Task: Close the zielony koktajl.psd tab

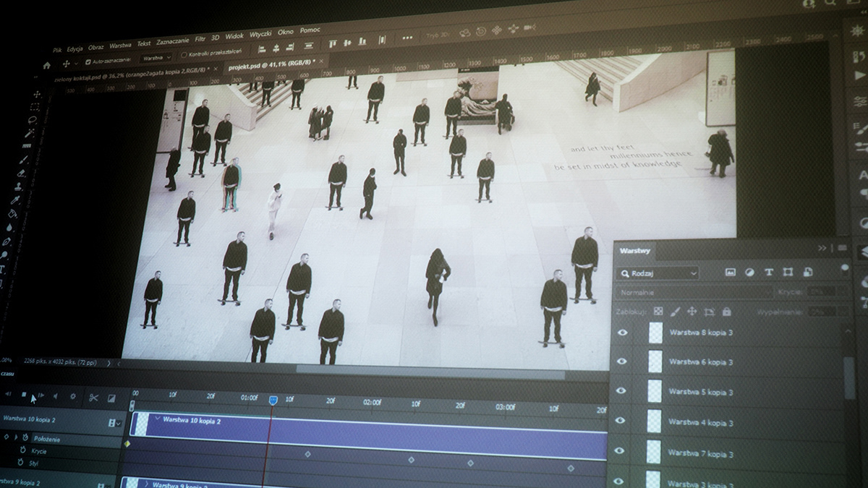Action: [216, 69]
